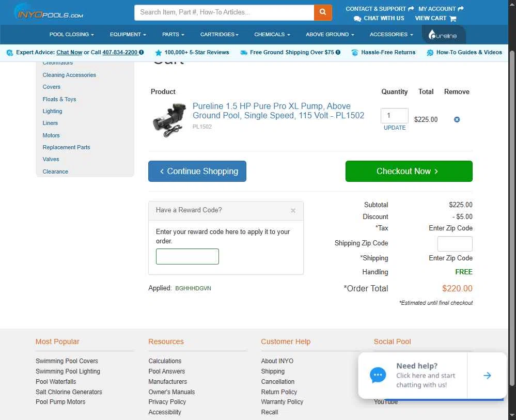
Task: Open Owner's Manuals resource link
Action: point(171,392)
